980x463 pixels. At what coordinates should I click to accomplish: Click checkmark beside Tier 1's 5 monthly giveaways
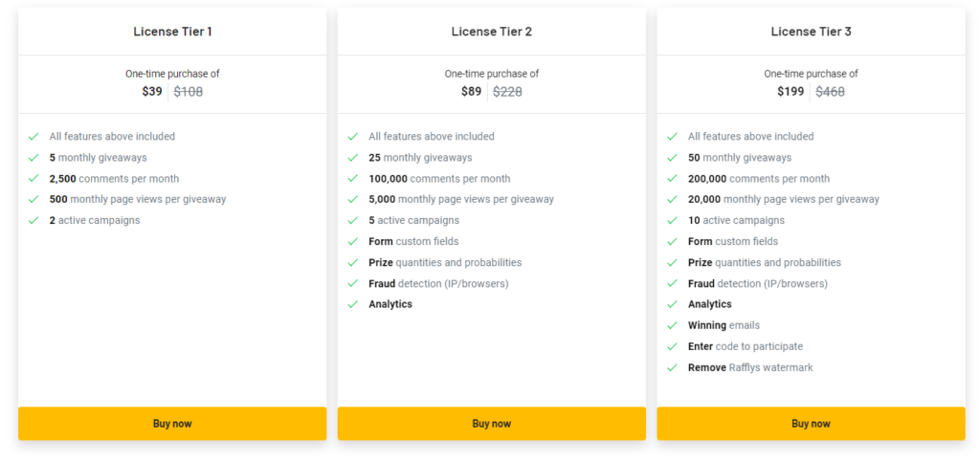click(x=33, y=158)
